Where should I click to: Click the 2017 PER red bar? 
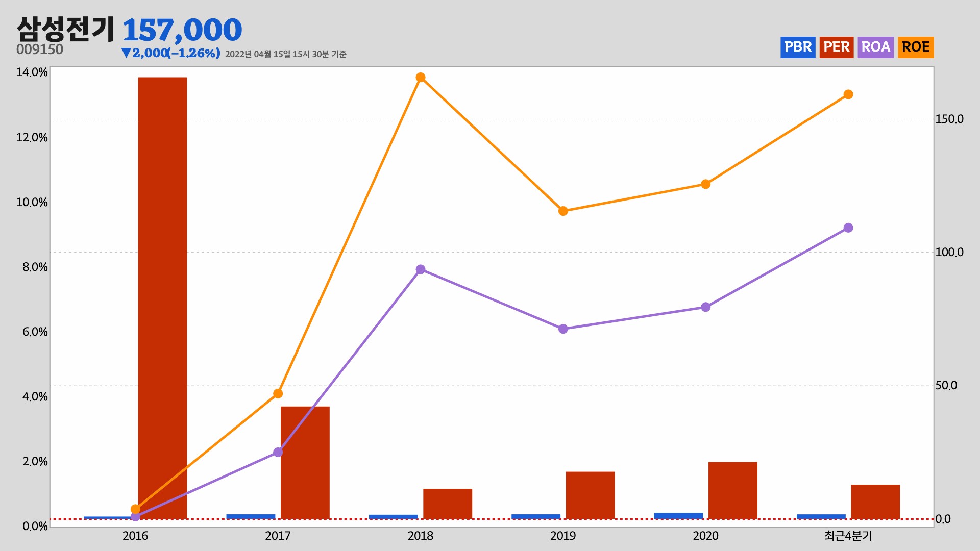point(305,463)
